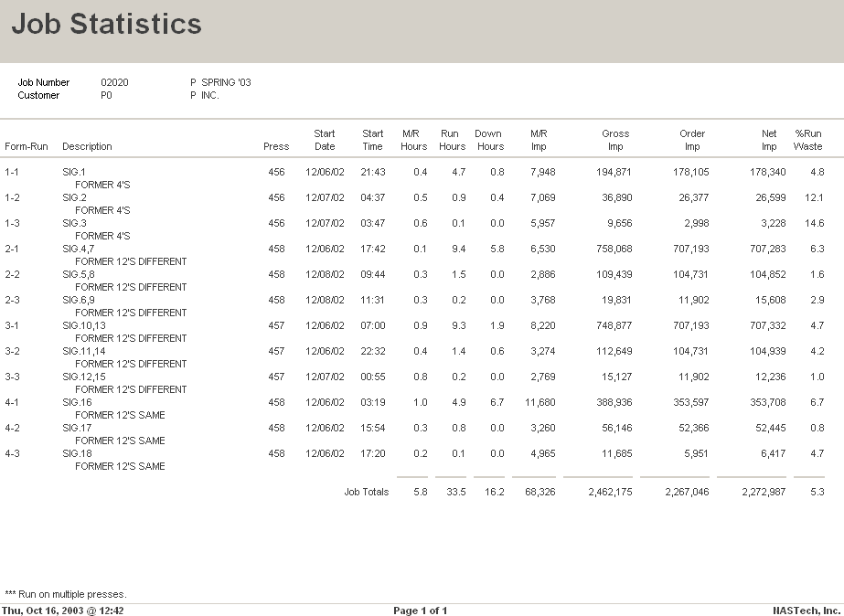Screen dimensions: 844x616
Task: Select form-run 1-1 row label
Action: tap(12, 172)
